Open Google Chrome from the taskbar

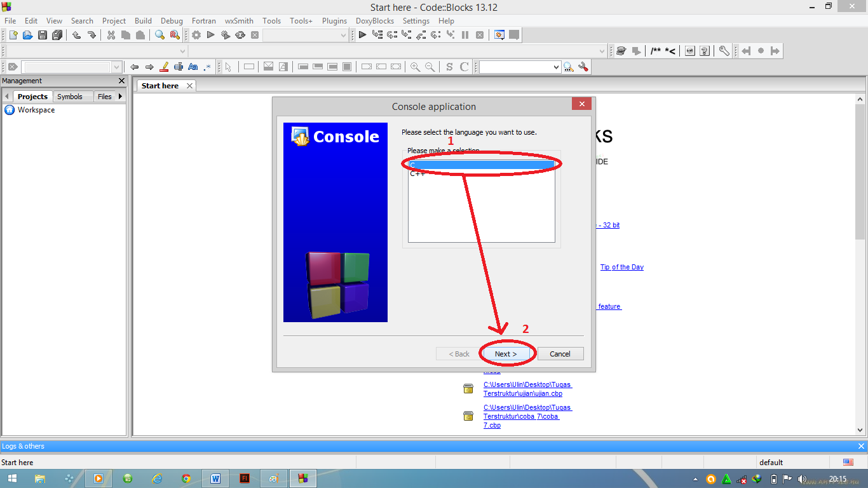[x=186, y=478]
